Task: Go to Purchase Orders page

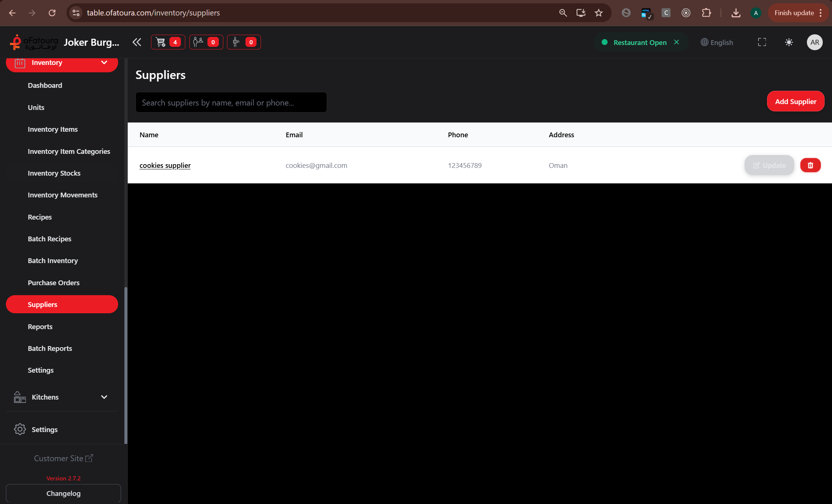Action: [54, 283]
